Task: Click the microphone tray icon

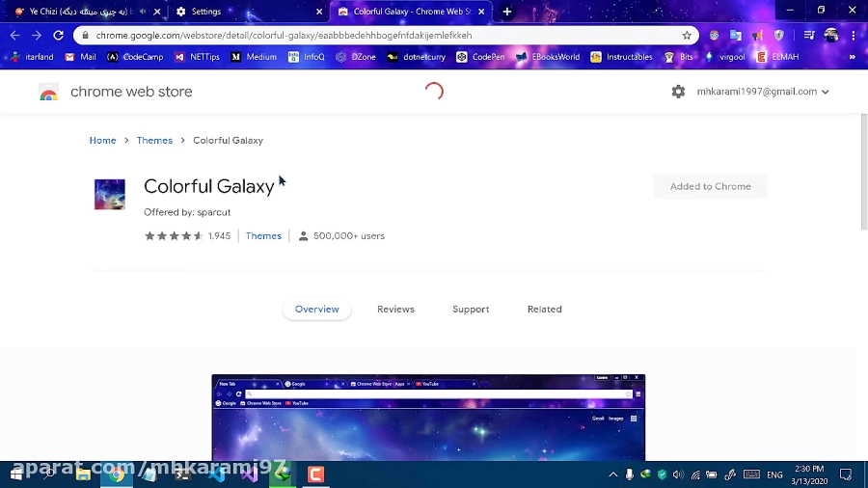Action: [x=630, y=474]
